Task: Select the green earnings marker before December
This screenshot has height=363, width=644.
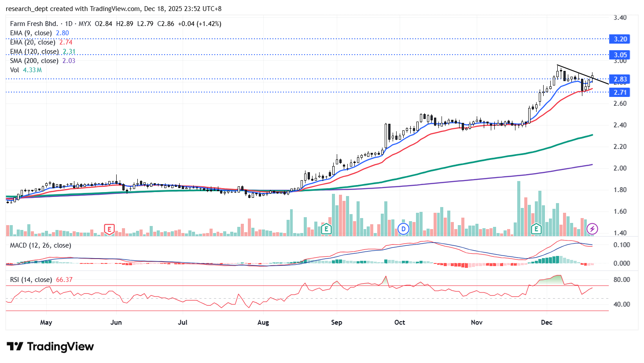Action: click(x=536, y=229)
